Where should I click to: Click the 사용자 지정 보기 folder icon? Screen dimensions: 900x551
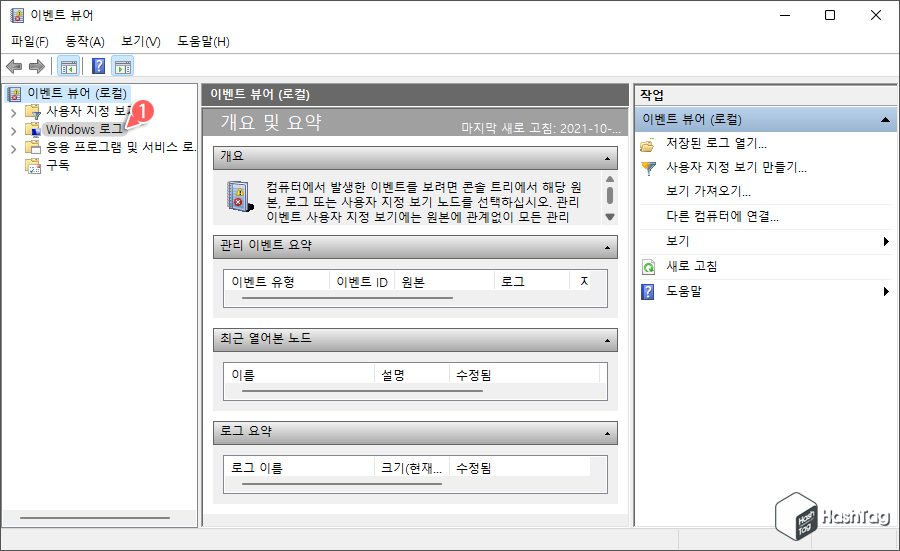(33, 111)
